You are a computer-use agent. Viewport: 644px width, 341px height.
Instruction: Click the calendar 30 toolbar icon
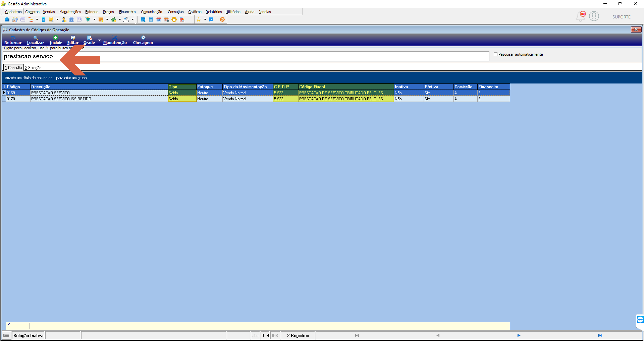(159, 19)
